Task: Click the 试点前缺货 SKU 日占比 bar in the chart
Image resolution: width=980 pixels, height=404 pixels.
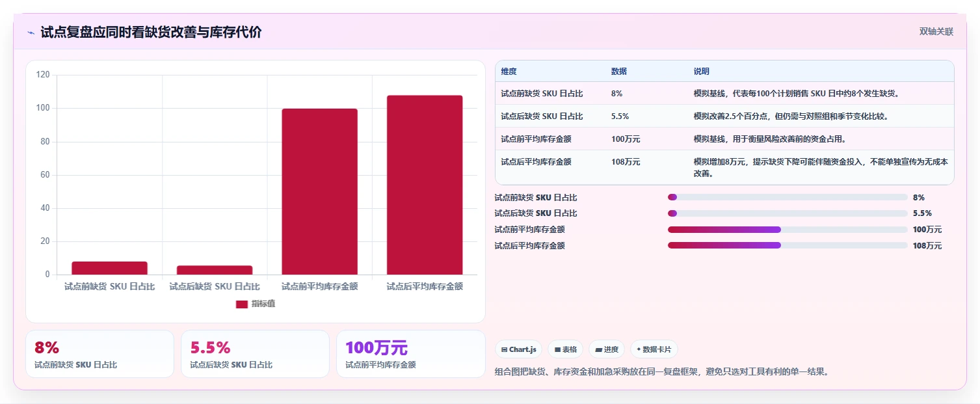Action: pyautogui.click(x=110, y=268)
